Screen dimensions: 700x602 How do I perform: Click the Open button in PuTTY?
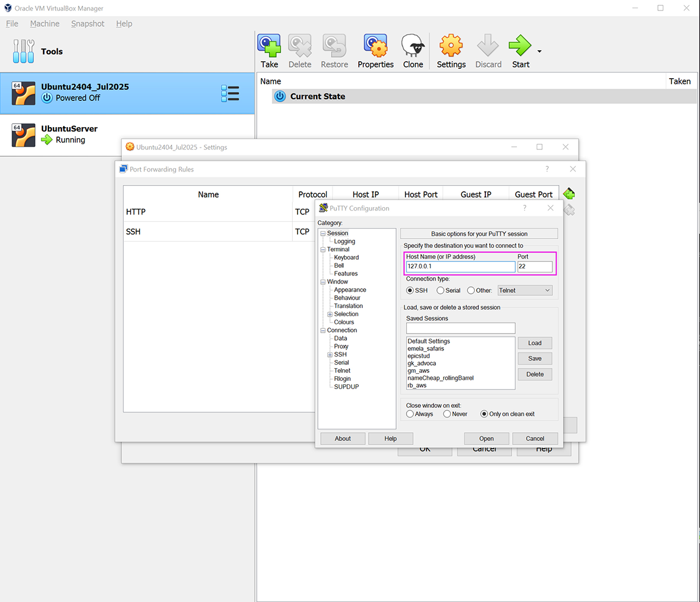487,439
